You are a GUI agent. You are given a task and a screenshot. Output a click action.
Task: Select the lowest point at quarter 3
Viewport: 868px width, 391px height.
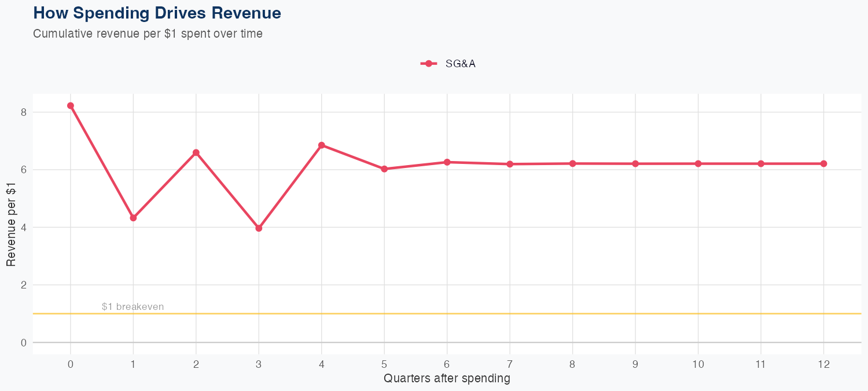(x=259, y=228)
